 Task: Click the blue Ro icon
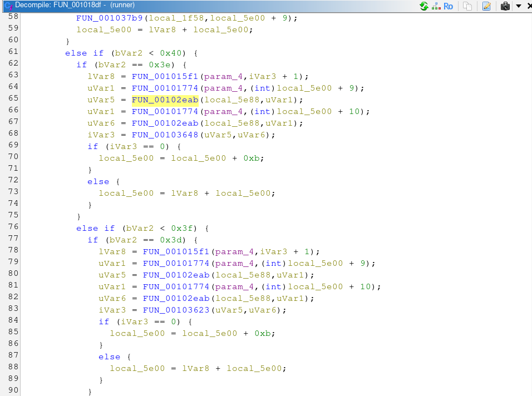click(448, 6)
